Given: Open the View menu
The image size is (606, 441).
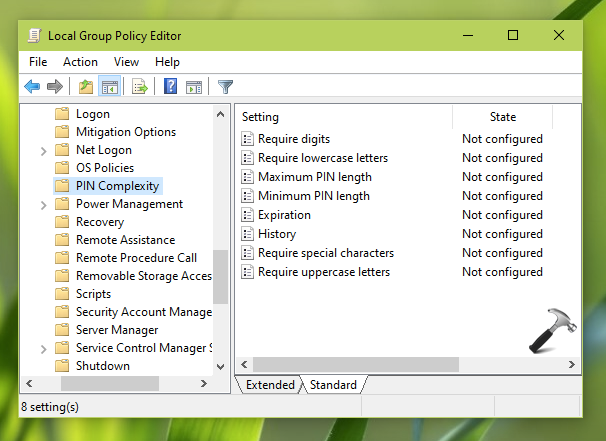Looking at the screenshot, I should (x=126, y=62).
